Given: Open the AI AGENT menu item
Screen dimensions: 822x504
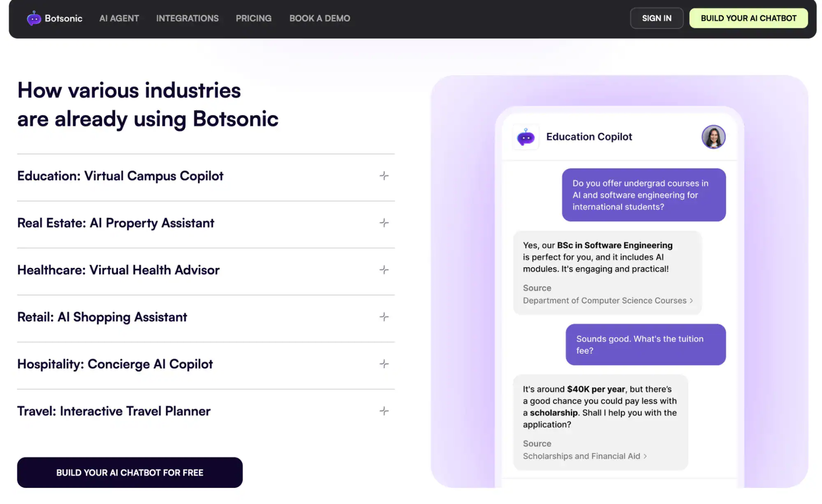Looking at the screenshot, I should point(119,18).
